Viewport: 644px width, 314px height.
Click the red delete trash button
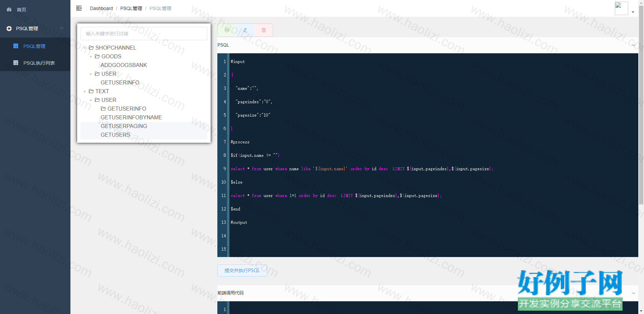tap(264, 30)
